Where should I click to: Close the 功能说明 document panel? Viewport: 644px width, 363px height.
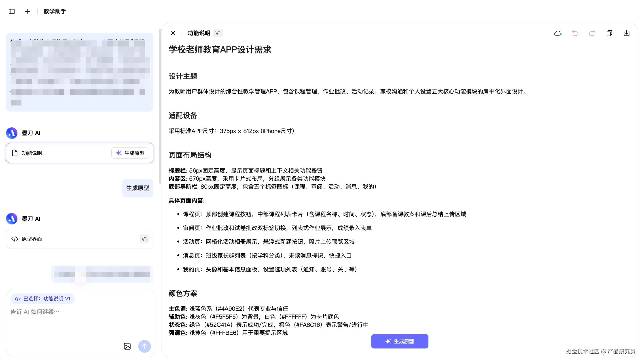pos(173,33)
